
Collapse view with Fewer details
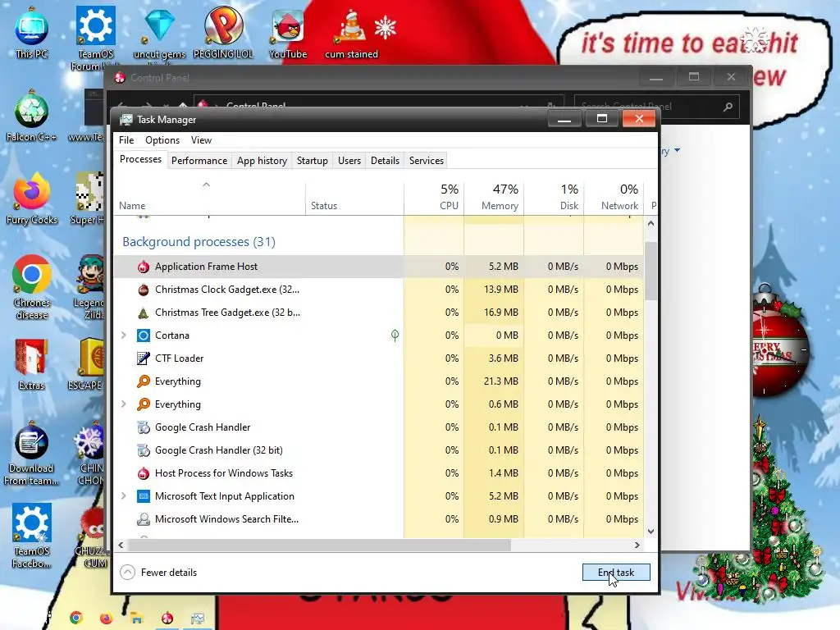(x=158, y=573)
